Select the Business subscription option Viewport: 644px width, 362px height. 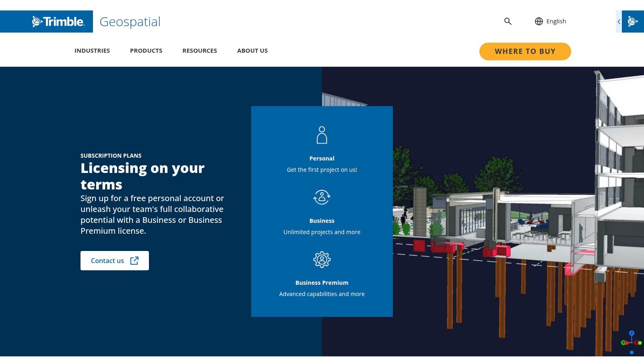point(322,220)
